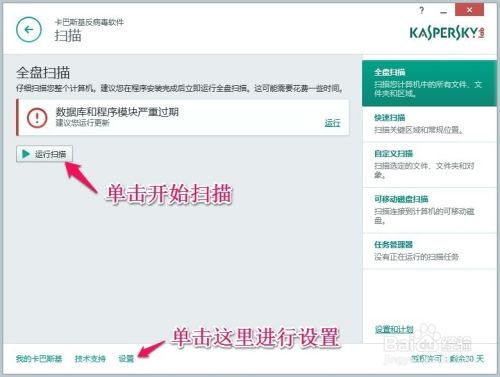Minimize the Kaspersky window
Image resolution: width=500 pixels, height=377 pixels.
443,12
